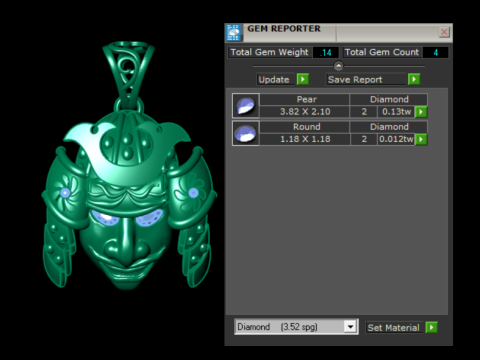
Task: Click the Pear shape cell
Action: pos(305,99)
